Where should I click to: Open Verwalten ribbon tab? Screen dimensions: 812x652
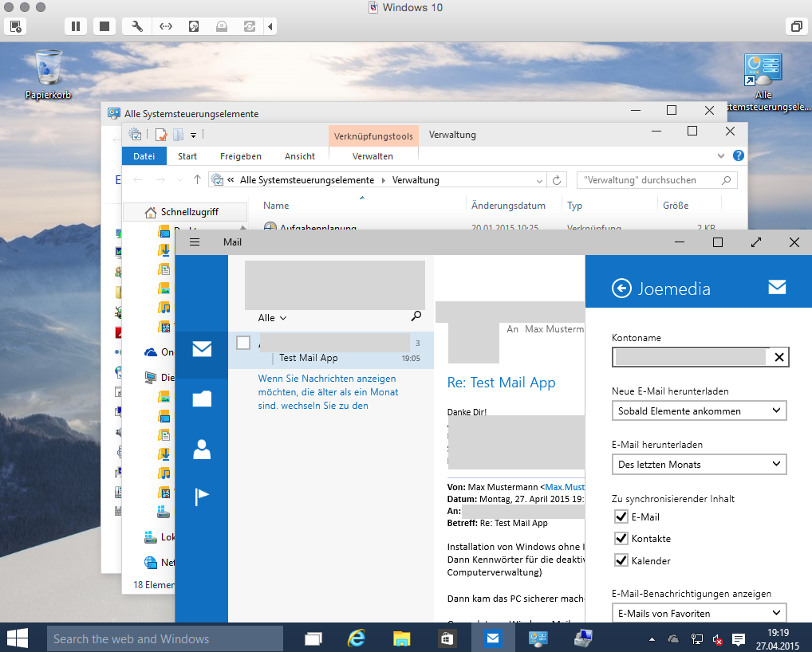point(372,156)
